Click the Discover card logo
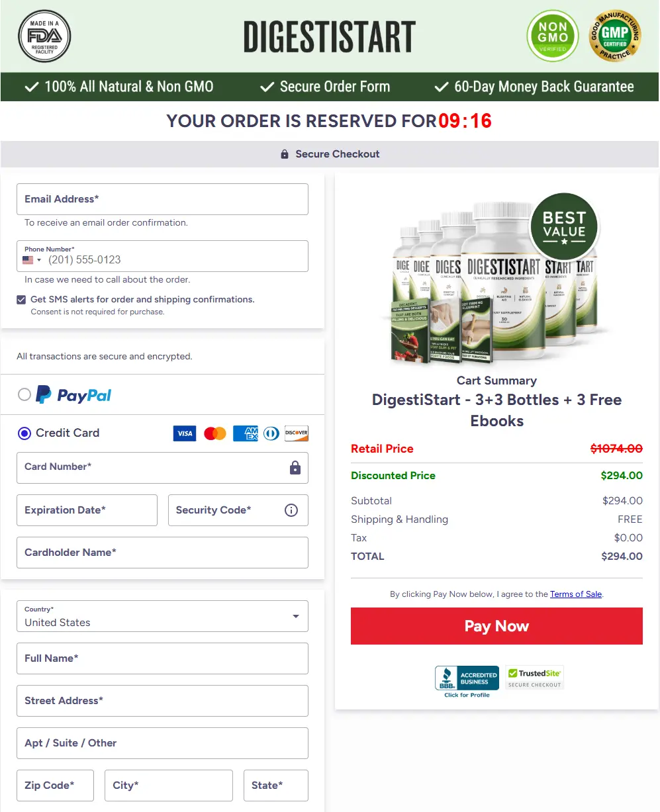Screen dimensions: 660x812 [x=297, y=433]
